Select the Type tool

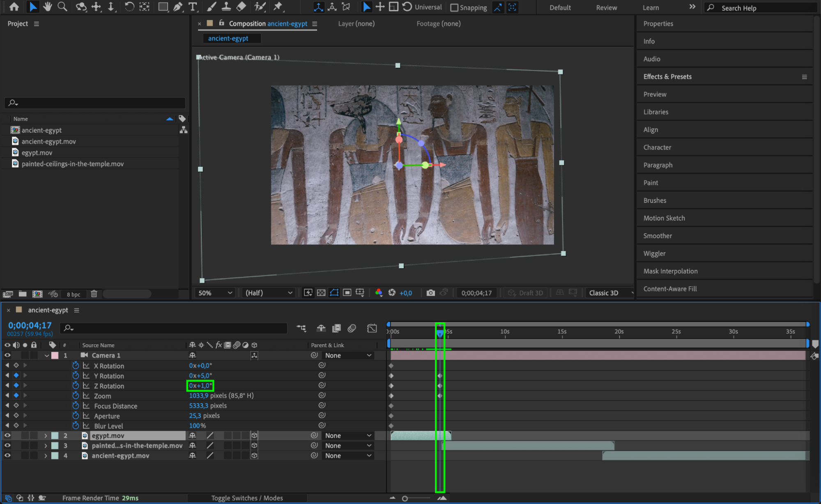[x=192, y=7]
